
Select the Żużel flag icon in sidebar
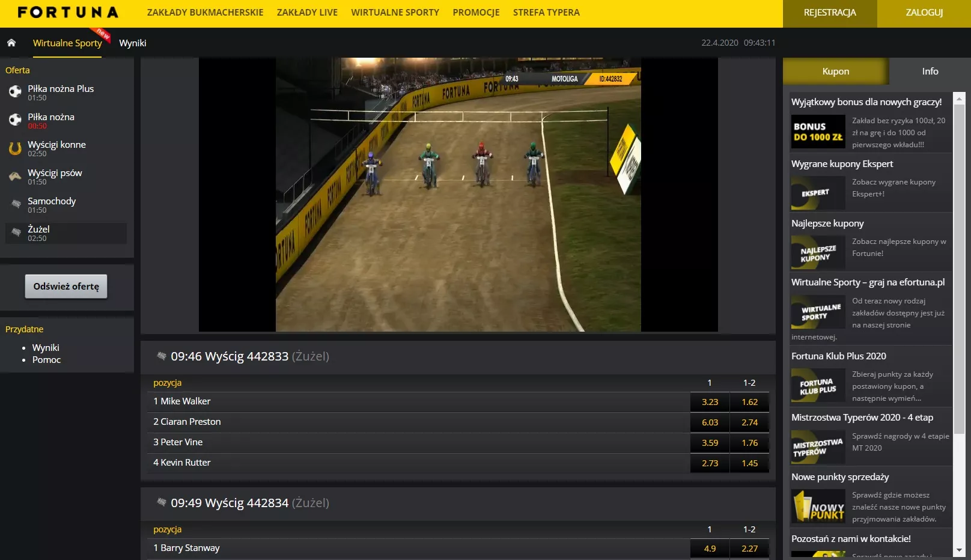pyautogui.click(x=16, y=233)
